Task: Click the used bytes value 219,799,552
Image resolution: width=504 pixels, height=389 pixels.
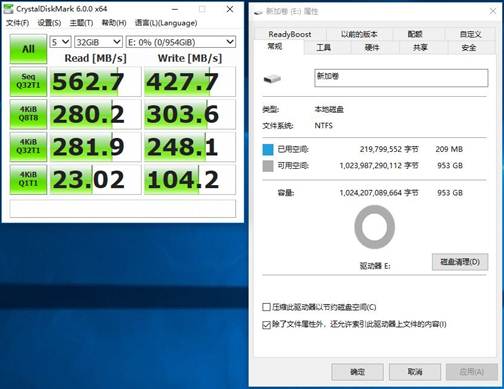Action: 381,149
